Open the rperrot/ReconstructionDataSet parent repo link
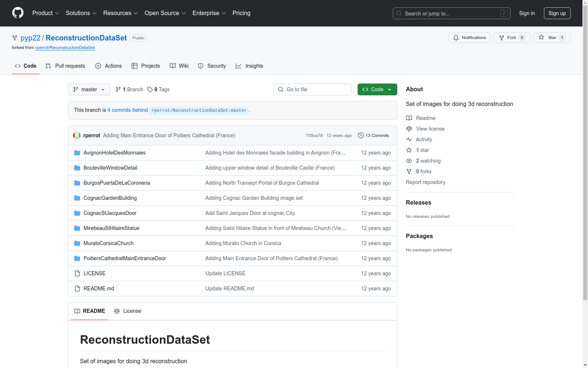The height and width of the screenshot is (368, 588). pyautogui.click(x=65, y=47)
